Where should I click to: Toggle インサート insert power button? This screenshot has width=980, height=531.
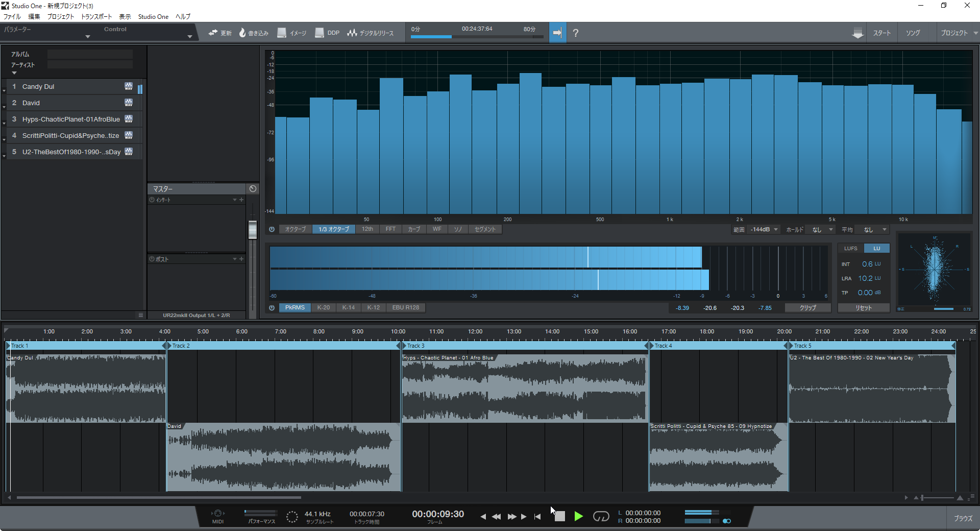(x=152, y=200)
